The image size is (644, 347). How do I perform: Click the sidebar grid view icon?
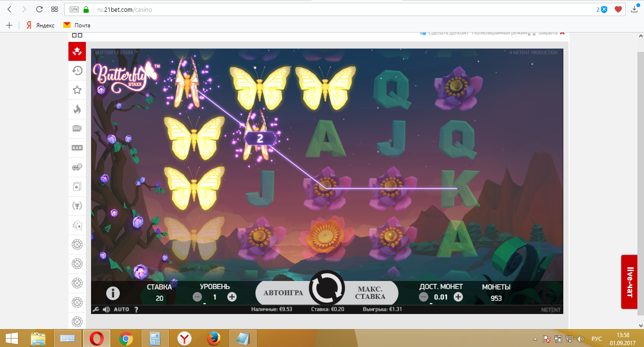pyautogui.click(x=77, y=35)
